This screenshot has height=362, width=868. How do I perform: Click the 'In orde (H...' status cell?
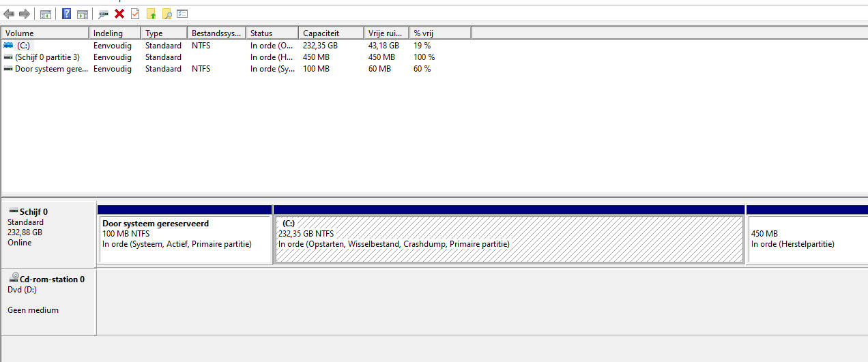pyautogui.click(x=272, y=57)
